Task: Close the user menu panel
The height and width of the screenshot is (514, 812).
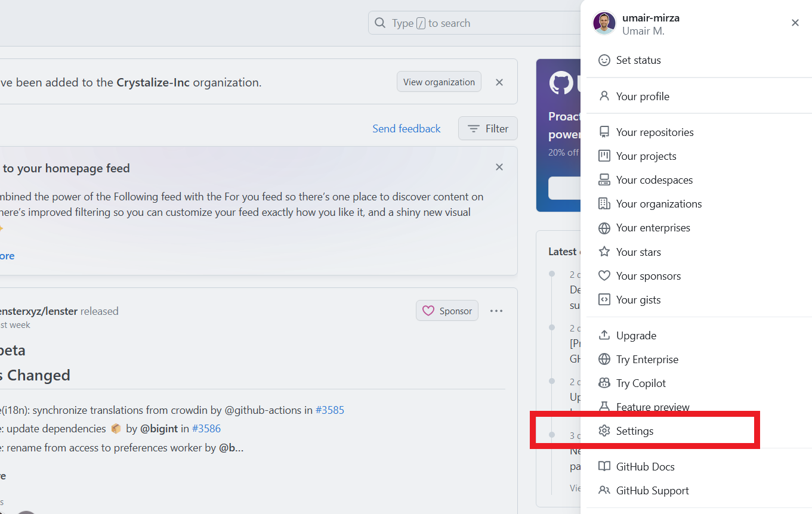Action: click(795, 23)
